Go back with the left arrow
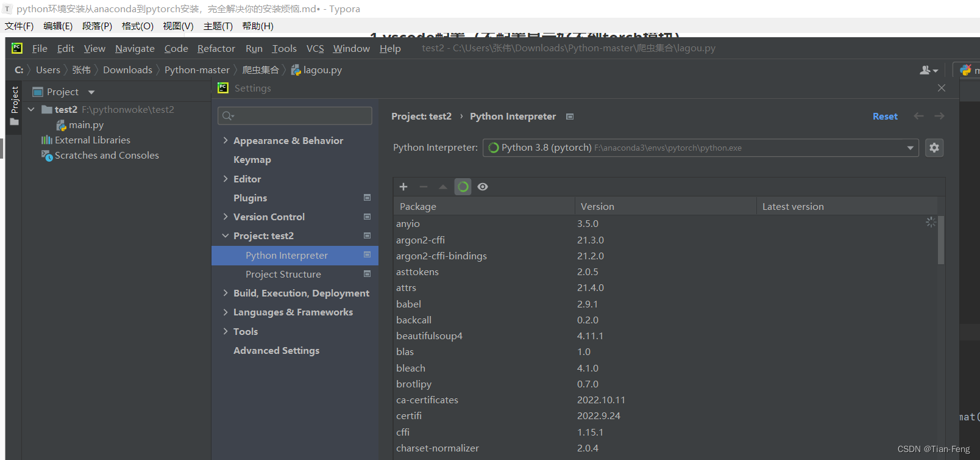The height and width of the screenshot is (460, 980). (918, 116)
